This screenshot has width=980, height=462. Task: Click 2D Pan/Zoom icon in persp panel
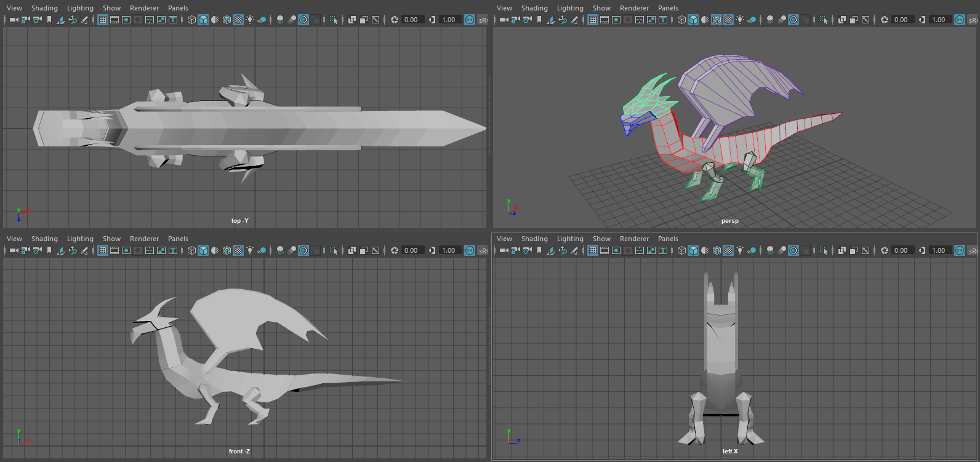[x=563, y=20]
